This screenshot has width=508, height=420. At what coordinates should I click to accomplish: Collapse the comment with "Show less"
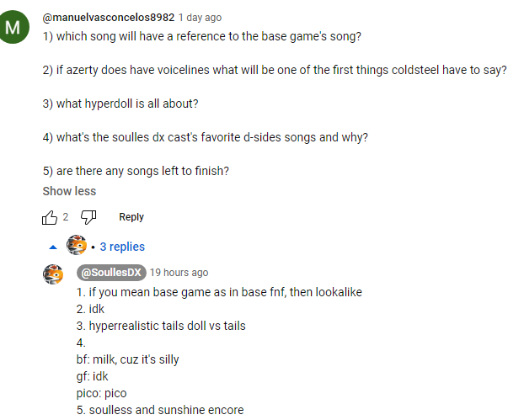tap(69, 191)
